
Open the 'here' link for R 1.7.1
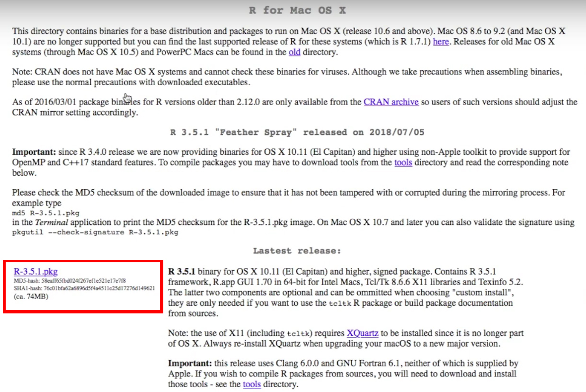pos(441,42)
